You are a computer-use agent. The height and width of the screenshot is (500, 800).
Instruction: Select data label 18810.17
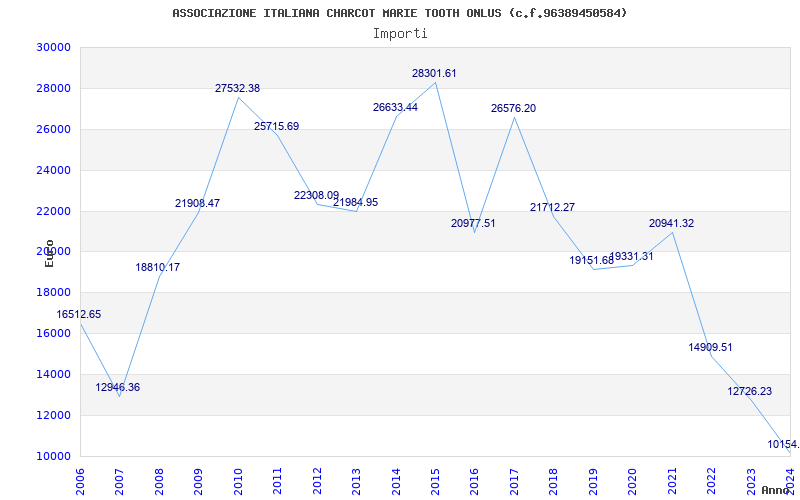pyautogui.click(x=158, y=267)
